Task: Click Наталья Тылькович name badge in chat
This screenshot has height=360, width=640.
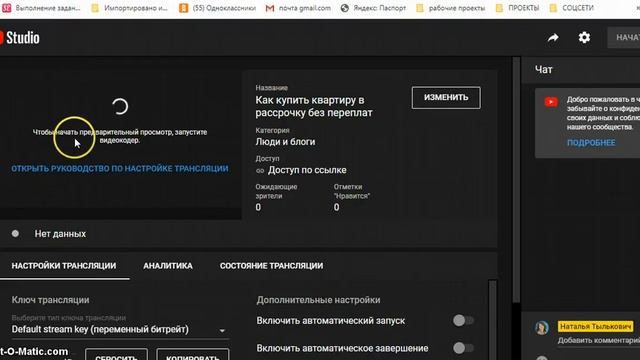Action: point(596,327)
